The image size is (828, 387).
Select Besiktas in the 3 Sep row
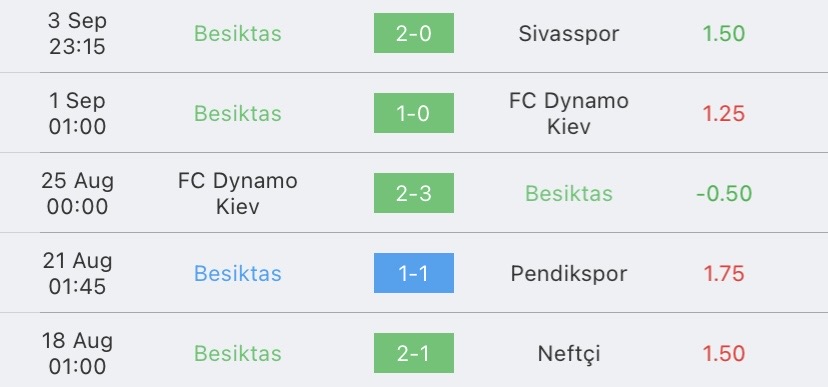pos(238,33)
